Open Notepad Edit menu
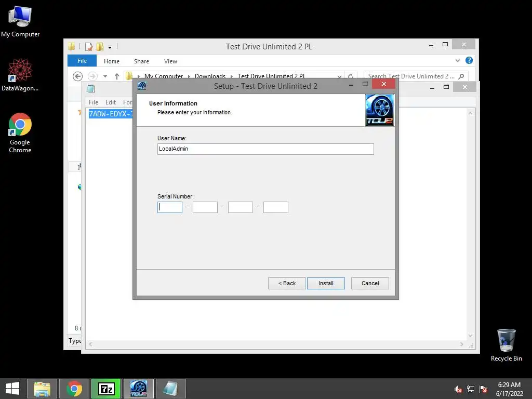 click(110, 102)
